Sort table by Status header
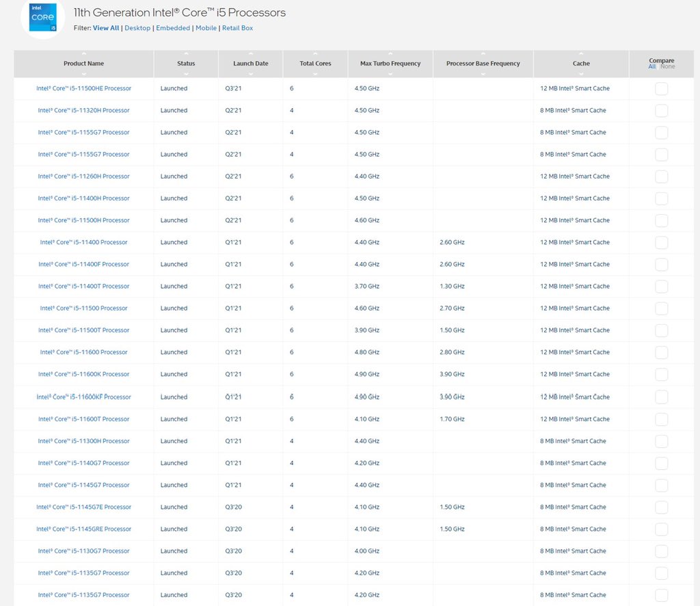Image resolution: width=700 pixels, height=606 pixels. click(186, 64)
